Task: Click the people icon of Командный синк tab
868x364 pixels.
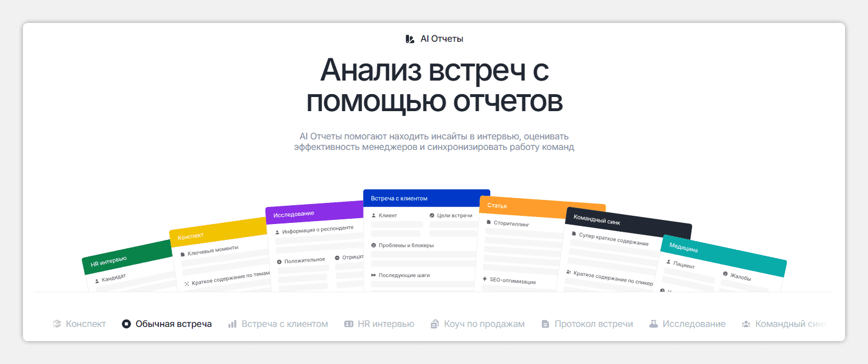Action: (746, 324)
